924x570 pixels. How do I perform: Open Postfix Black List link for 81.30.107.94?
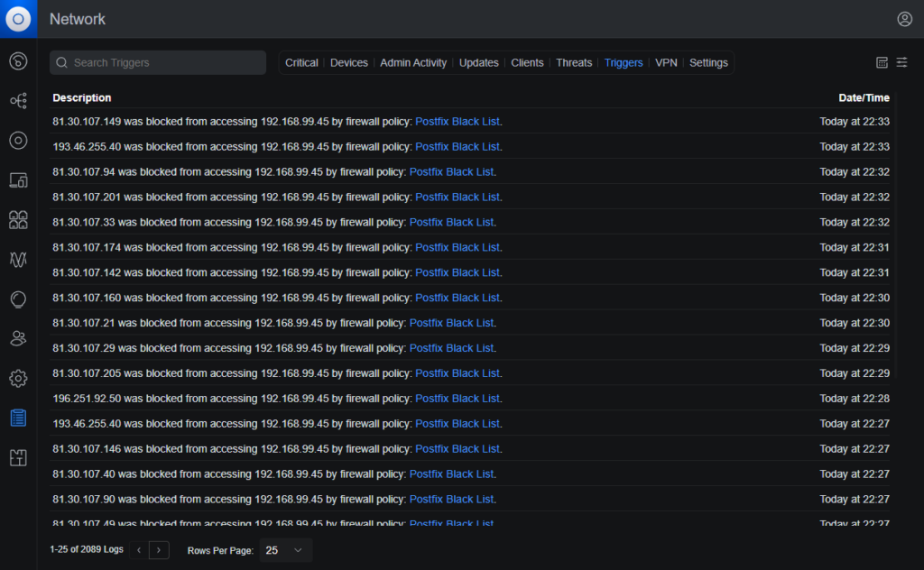point(451,172)
